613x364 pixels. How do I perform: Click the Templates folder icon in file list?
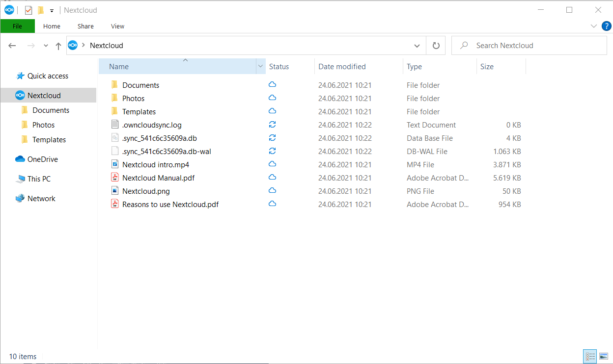point(115,111)
